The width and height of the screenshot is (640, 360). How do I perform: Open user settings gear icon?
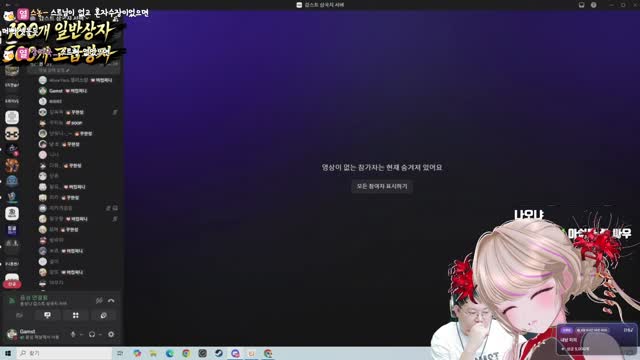point(111,334)
